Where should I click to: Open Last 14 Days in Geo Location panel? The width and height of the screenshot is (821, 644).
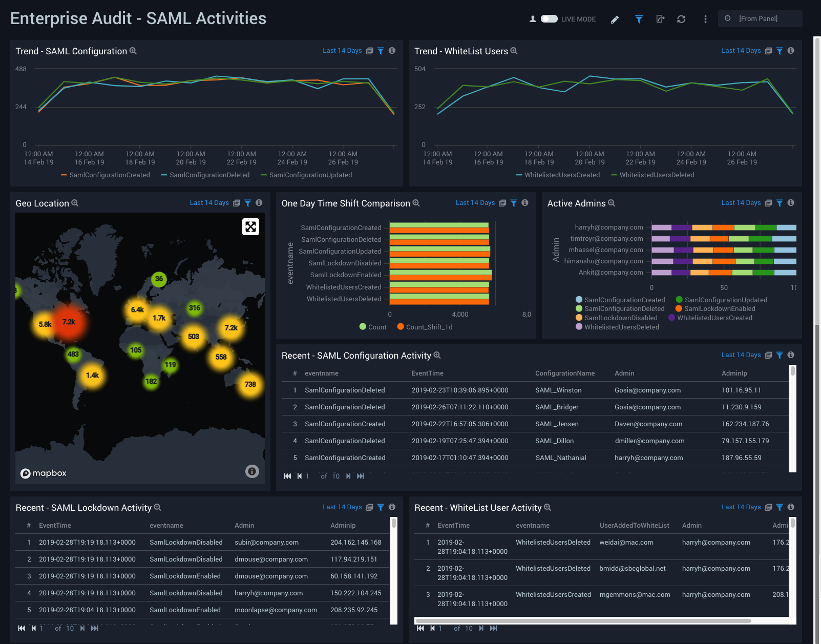click(209, 203)
